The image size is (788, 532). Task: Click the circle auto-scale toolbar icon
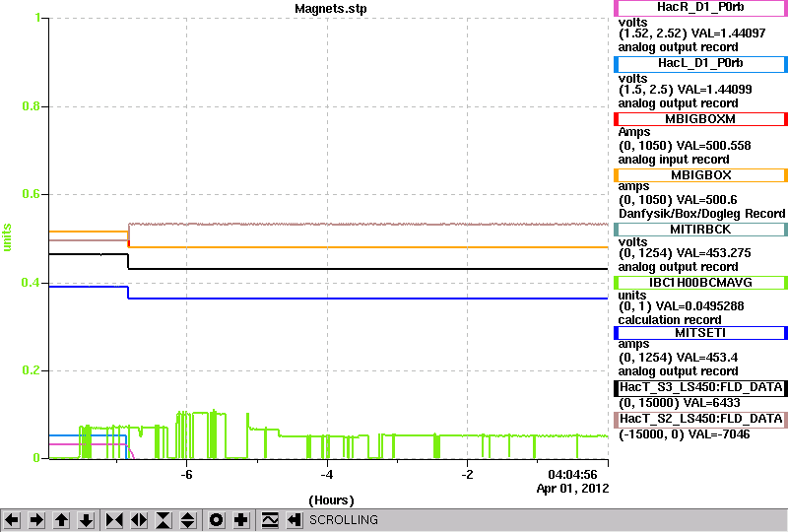(216, 520)
